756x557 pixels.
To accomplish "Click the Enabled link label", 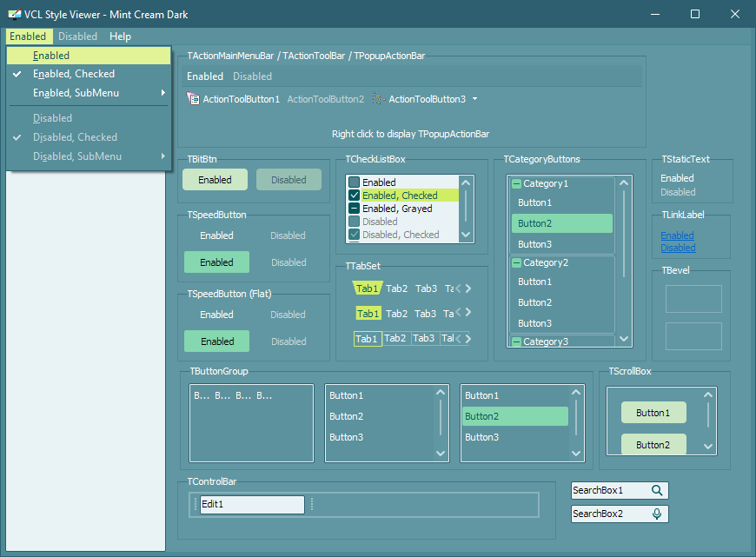I will coord(678,235).
